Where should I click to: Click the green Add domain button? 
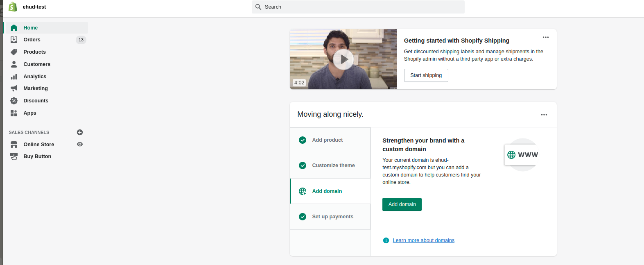402,204
